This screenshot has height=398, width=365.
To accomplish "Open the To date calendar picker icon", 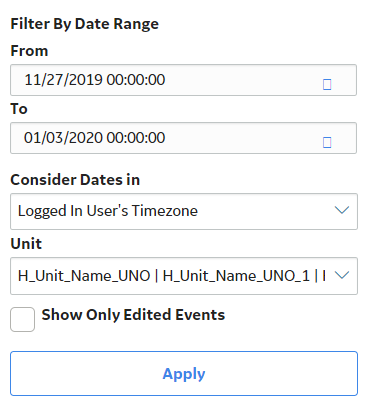I will coord(327,142).
